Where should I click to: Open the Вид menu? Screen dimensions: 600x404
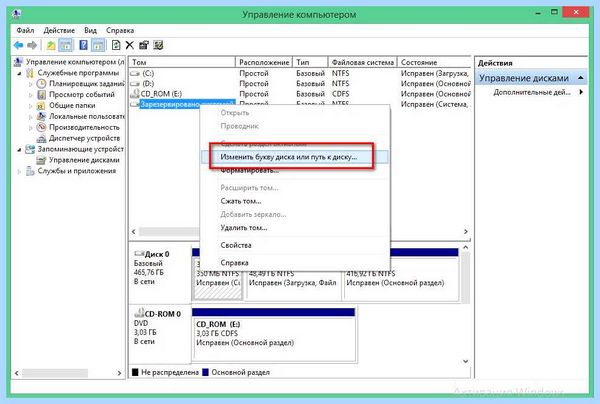(x=90, y=30)
